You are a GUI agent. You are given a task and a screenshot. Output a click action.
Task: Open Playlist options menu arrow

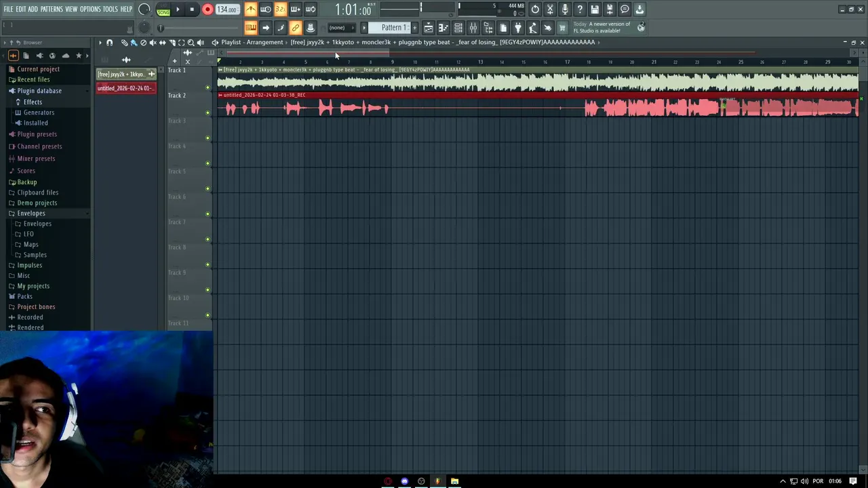(100, 43)
